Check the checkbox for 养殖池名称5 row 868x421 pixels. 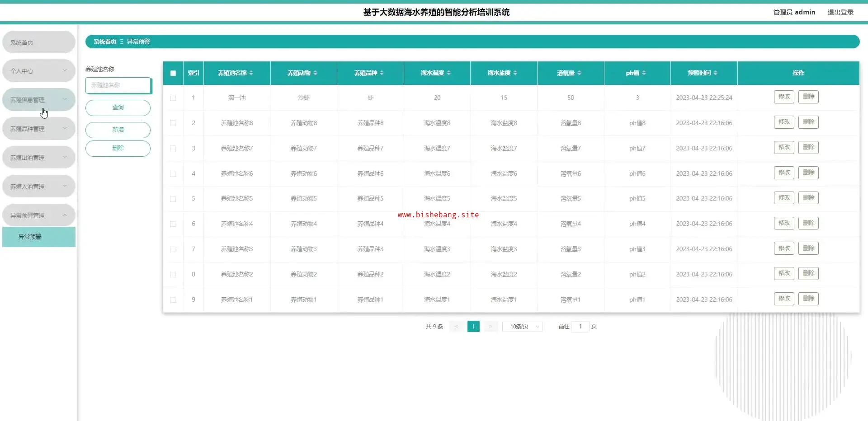tap(173, 199)
